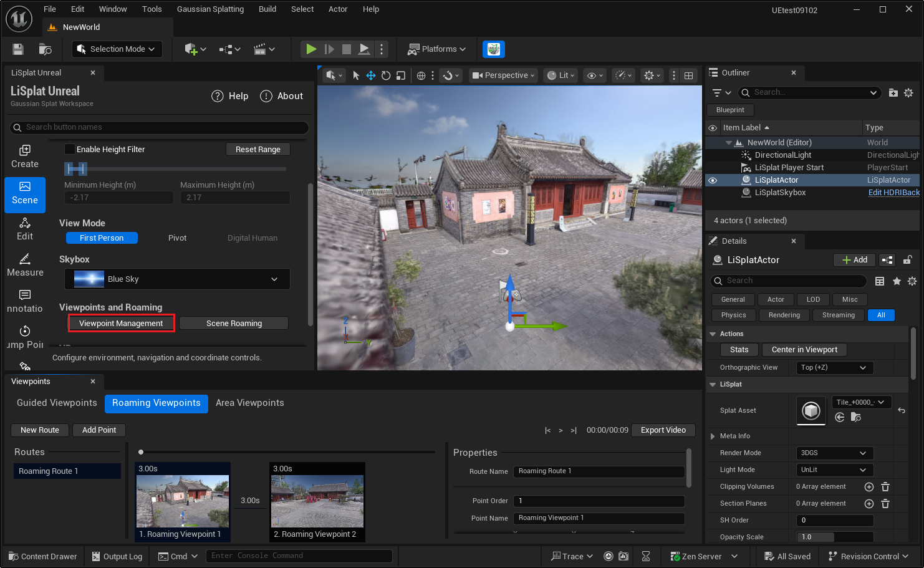Viewport: 924px width, 568px height.
Task: Open the Edit section in the LiSplat sidebar
Action: (x=25, y=229)
